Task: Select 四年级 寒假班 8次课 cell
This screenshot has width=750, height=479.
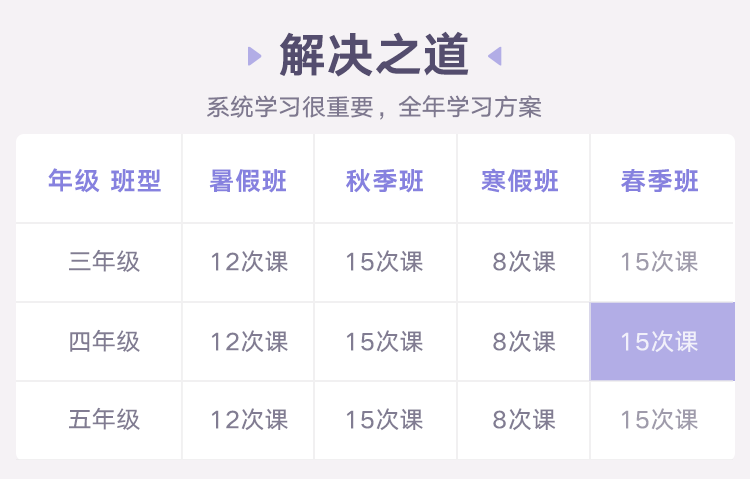Action: pos(523,342)
